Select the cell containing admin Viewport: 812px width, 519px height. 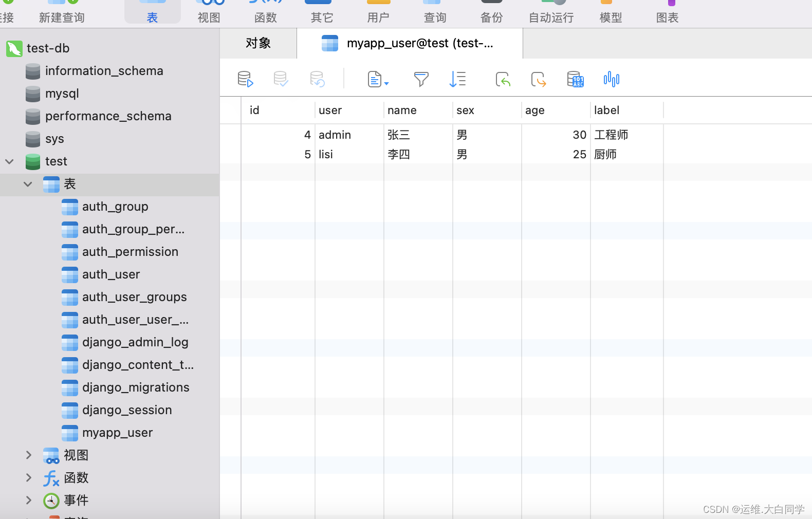click(349, 135)
